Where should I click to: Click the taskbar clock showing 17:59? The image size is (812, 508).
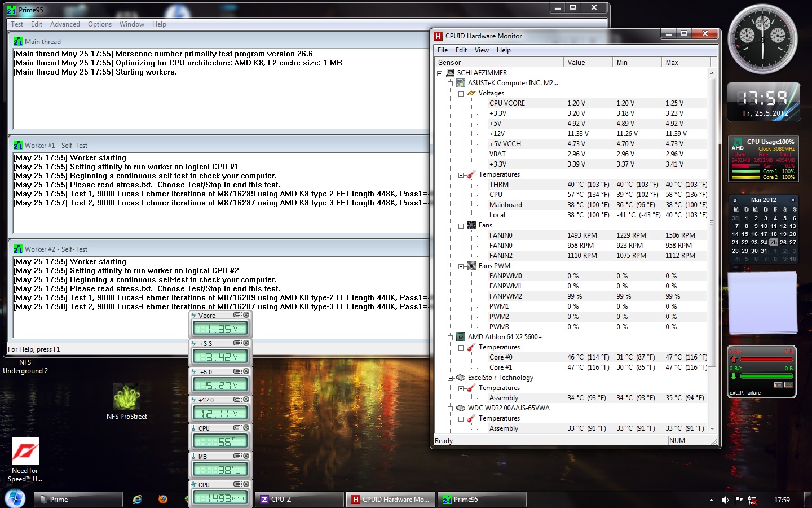pyautogui.click(x=782, y=500)
